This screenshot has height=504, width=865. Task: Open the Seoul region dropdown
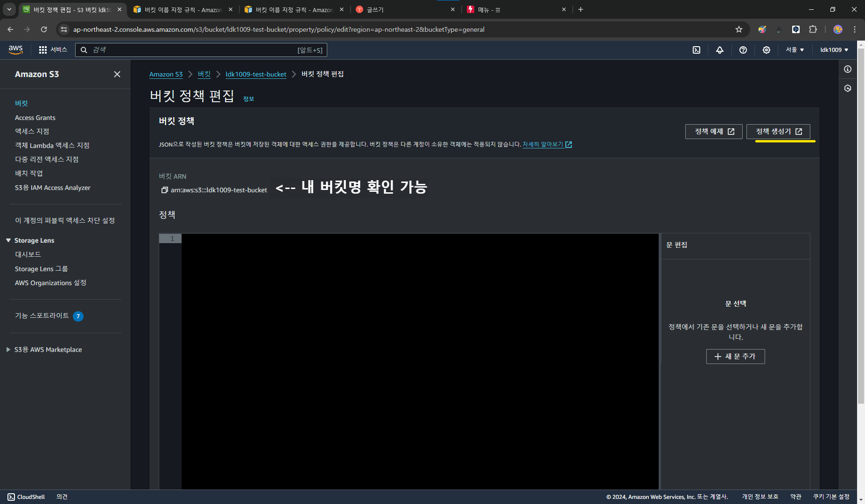[x=795, y=50]
